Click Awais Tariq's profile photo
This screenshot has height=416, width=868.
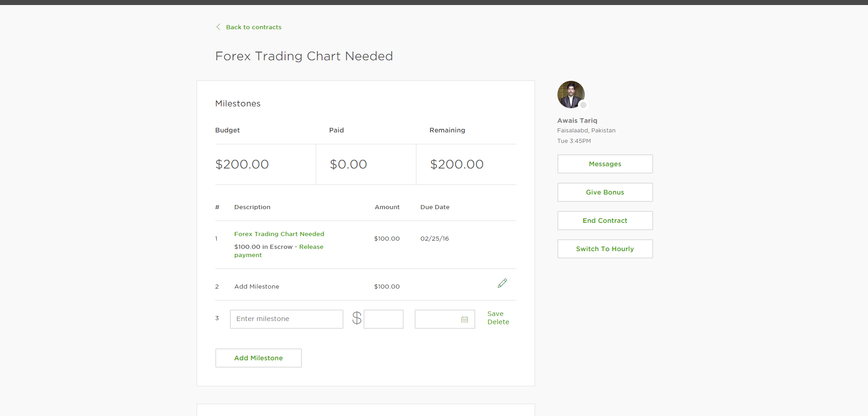(570, 94)
